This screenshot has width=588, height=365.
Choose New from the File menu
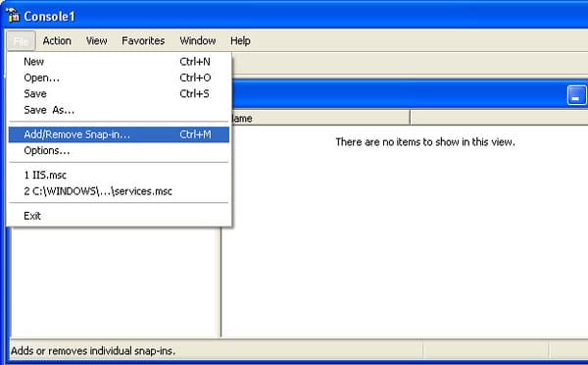(x=119, y=62)
